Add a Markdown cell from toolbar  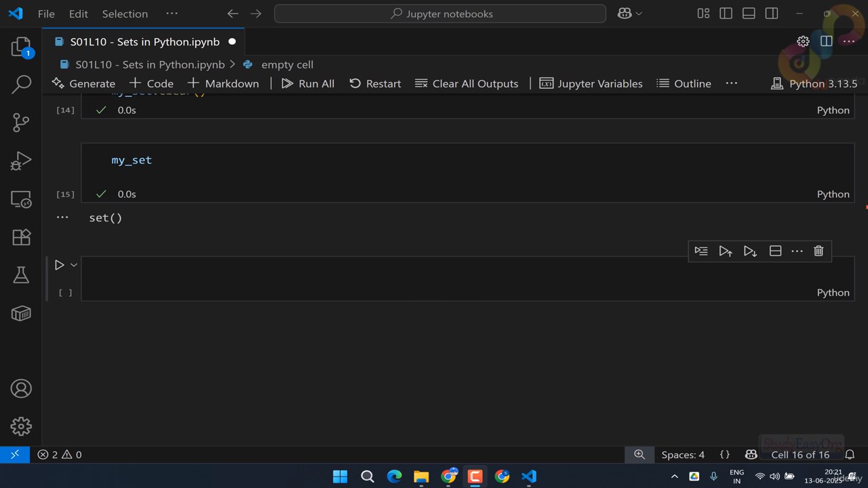coord(223,83)
